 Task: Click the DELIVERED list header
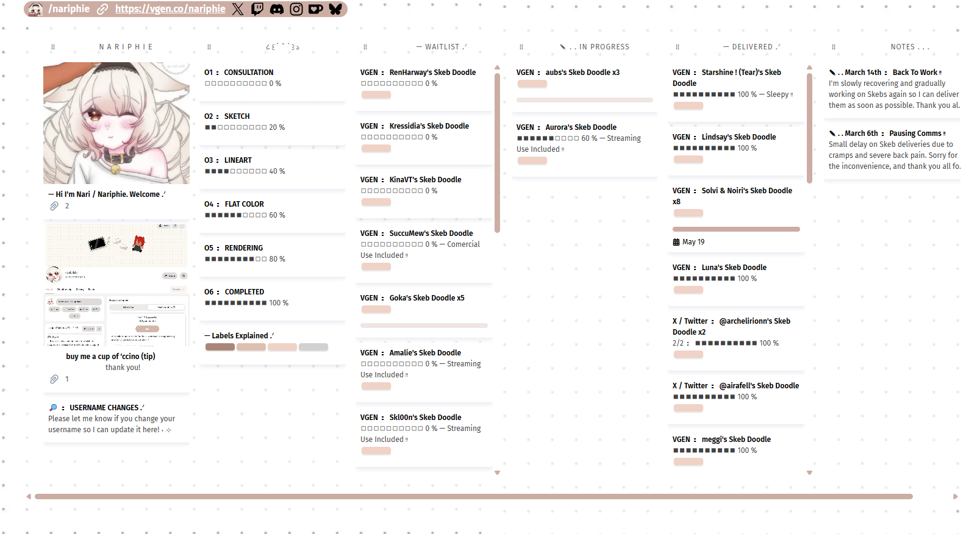click(752, 47)
